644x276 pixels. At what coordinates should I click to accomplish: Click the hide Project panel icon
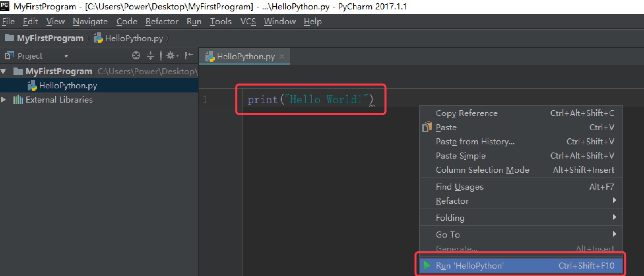click(x=189, y=56)
